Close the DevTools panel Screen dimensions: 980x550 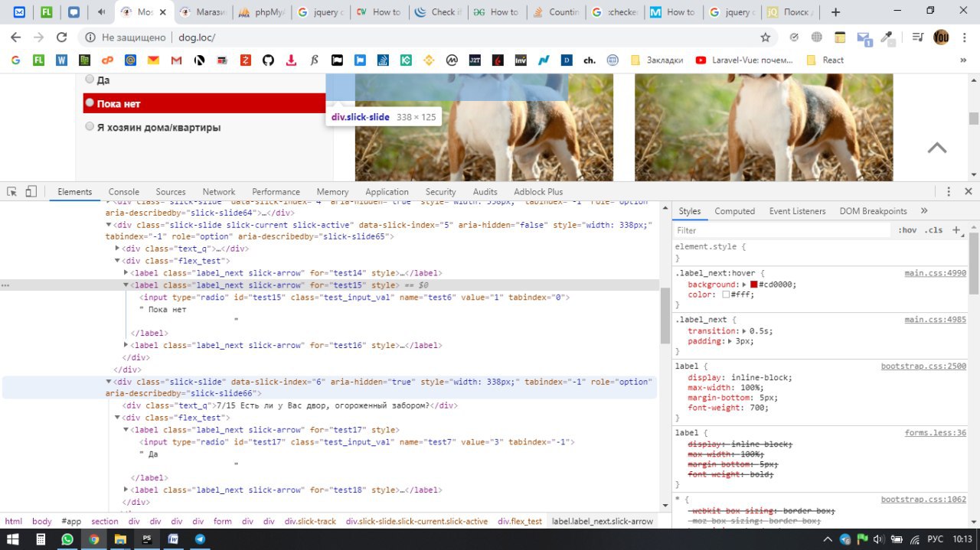tap(969, 191)
